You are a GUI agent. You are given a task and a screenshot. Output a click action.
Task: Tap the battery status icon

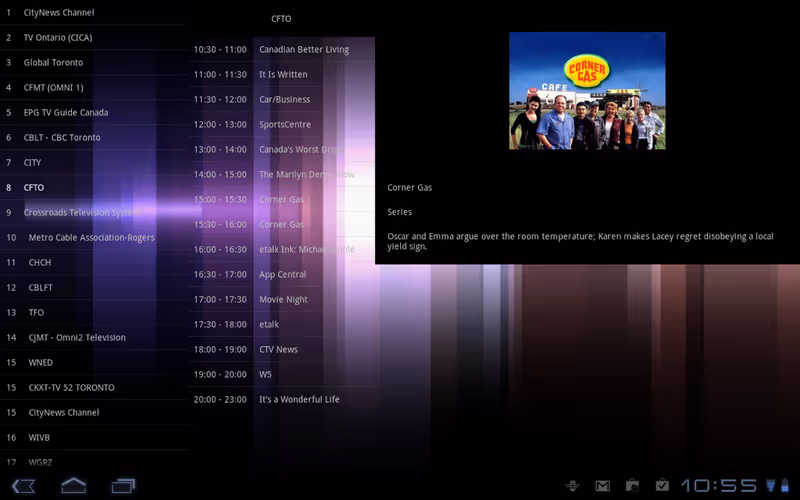pyautogui.click(x=785, y=485)
